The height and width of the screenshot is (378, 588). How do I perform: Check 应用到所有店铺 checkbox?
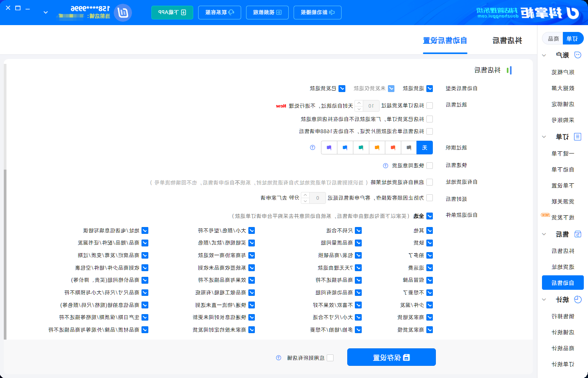tap(330, 358)
